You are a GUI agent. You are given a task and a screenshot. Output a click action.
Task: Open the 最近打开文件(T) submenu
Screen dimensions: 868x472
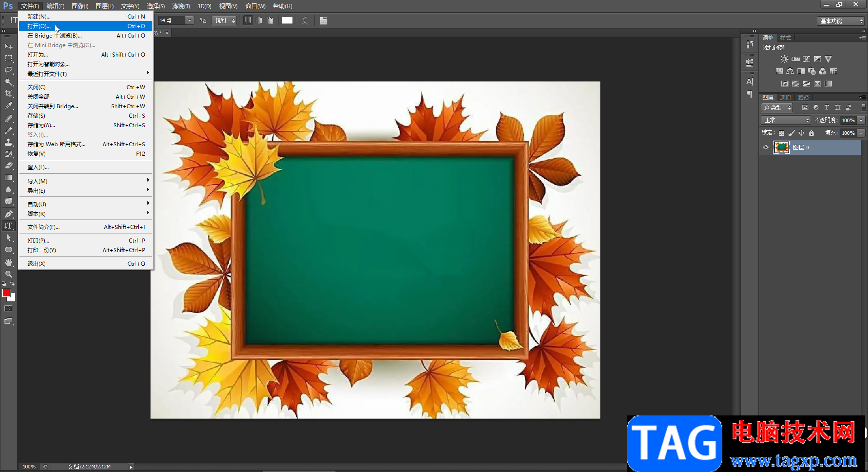click(86, 74)
